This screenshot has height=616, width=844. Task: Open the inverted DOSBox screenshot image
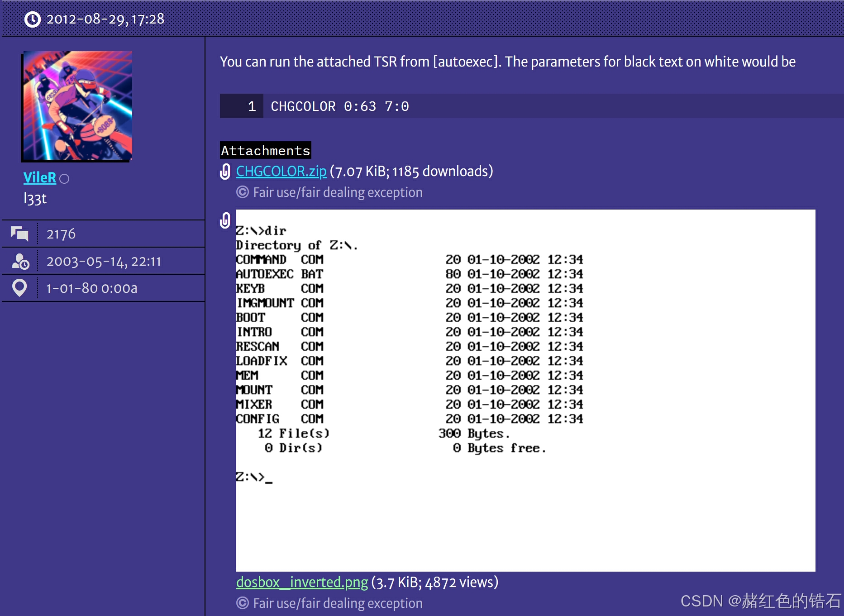tap(525, 390)
